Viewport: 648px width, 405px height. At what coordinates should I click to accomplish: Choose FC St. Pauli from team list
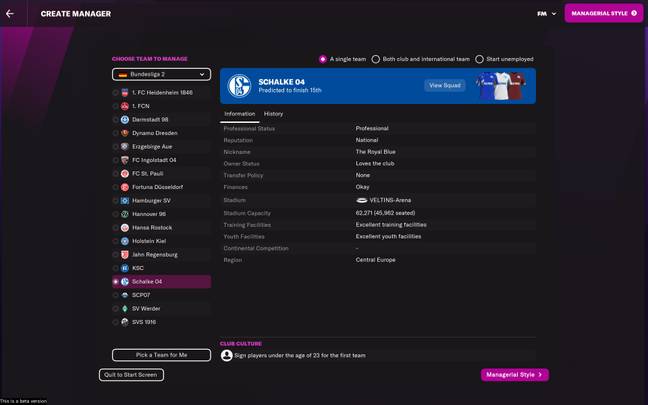coord(161,174)
